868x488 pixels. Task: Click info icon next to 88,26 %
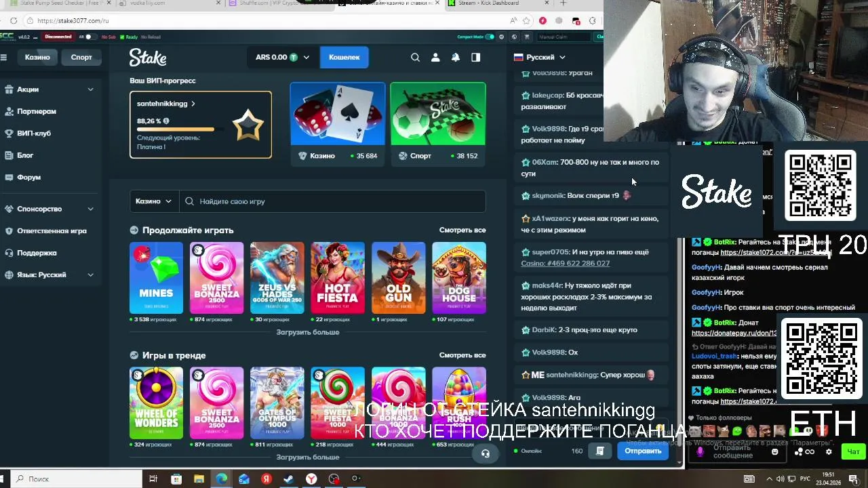(x=166, y=121)
